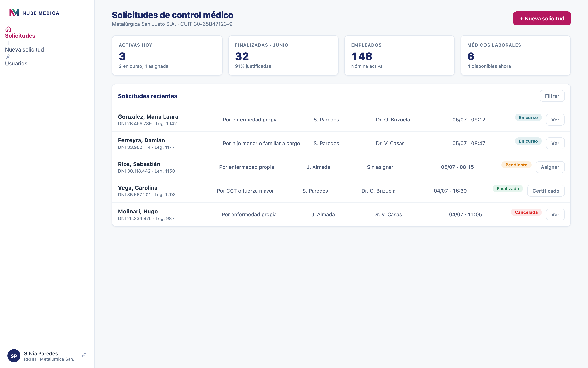Image resolution: width=588 pixels, height=368 pixels.
Task: Click the Nube Medica logo icon
Action: pos(14,13)
